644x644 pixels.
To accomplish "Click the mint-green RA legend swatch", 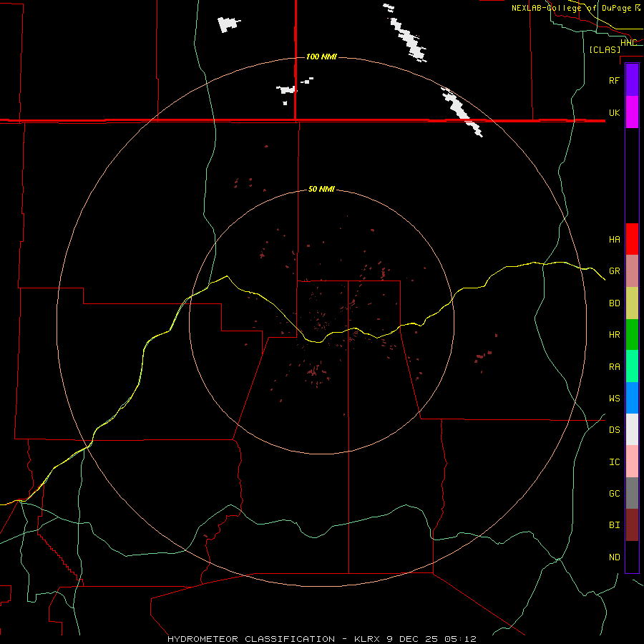I will 632,366.
